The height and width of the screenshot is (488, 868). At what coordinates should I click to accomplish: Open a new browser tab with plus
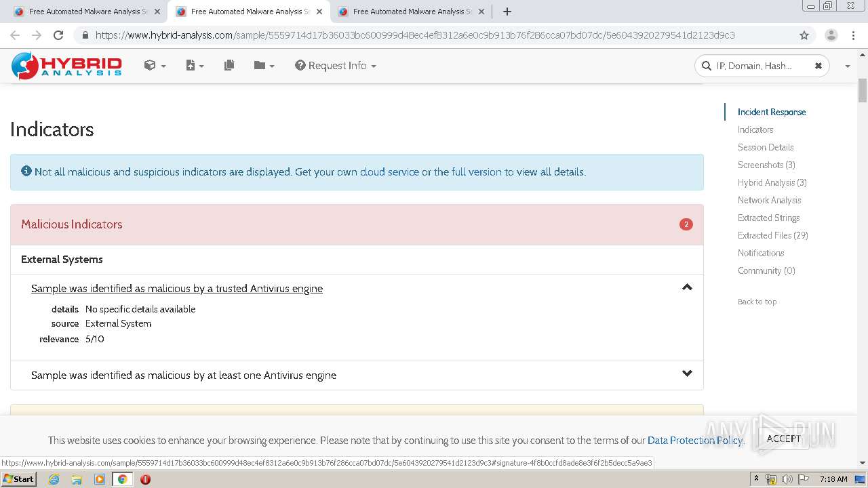tap(507, 12)
